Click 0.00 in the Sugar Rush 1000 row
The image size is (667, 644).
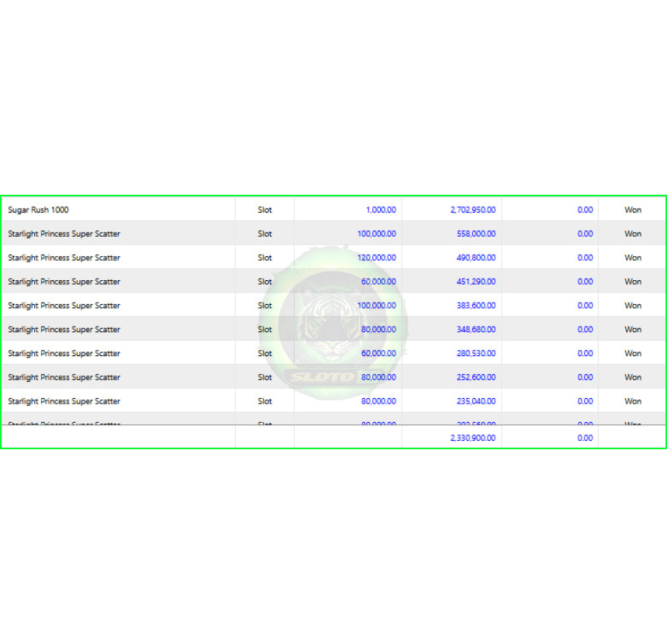585,209
